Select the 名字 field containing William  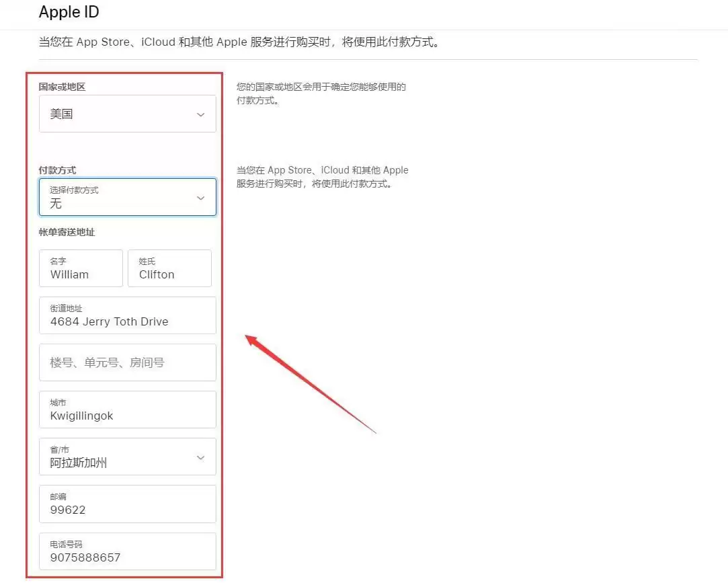(x=81, y=268)
